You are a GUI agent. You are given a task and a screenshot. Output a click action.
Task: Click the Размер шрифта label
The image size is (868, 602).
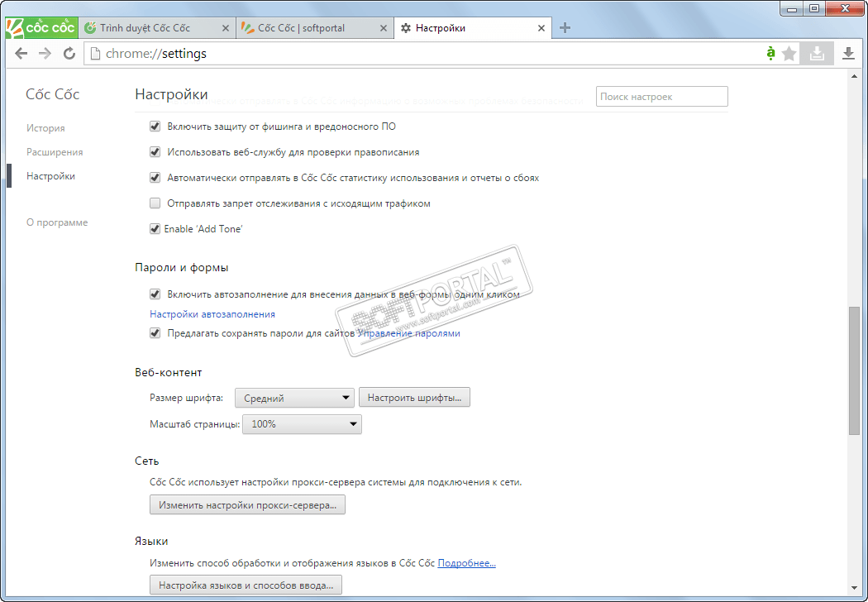(187, 398)
